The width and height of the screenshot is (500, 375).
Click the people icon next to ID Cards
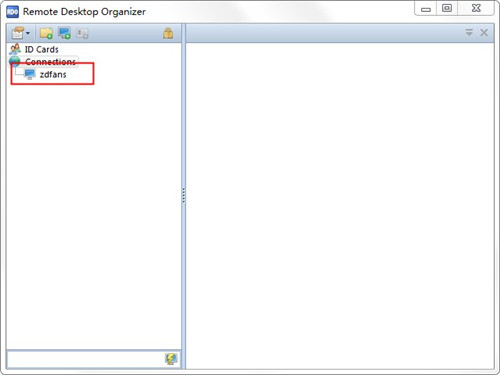pos(15,49)
